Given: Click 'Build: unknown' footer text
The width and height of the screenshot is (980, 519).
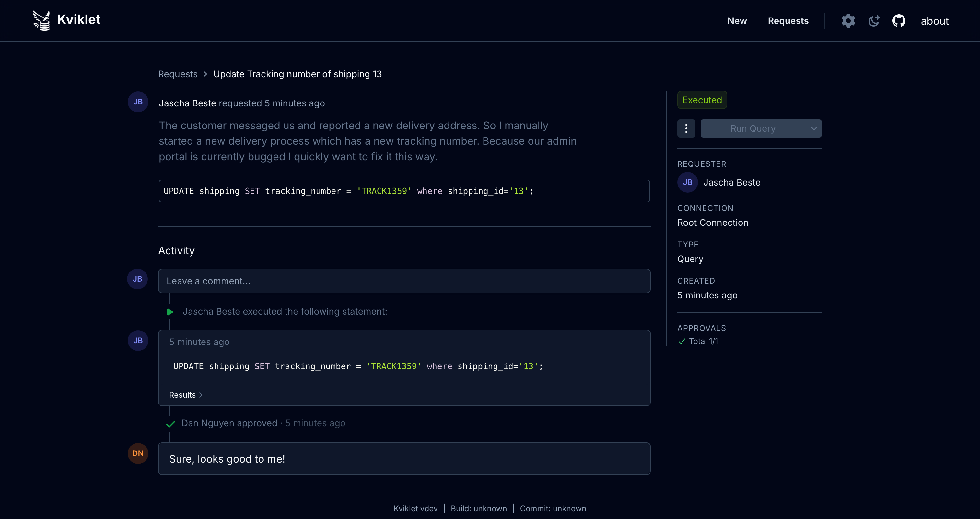Looking at the screenshot, I should click(x=479, y=508).
